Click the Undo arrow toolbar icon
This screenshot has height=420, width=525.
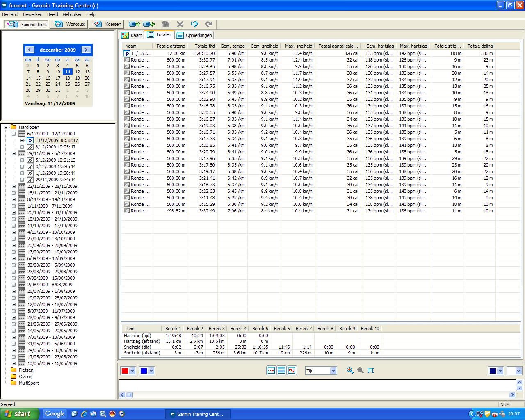tap(194, 24)
